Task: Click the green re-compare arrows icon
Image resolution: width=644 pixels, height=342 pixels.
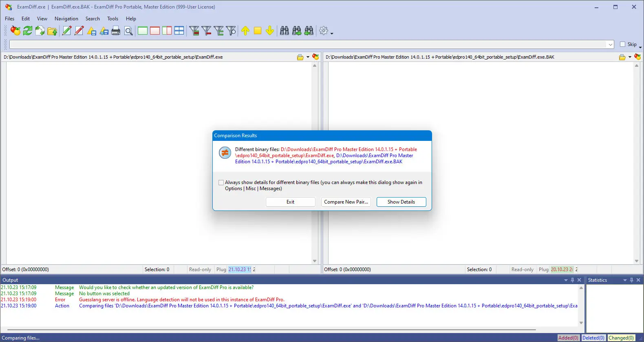Action: point(28,31)
